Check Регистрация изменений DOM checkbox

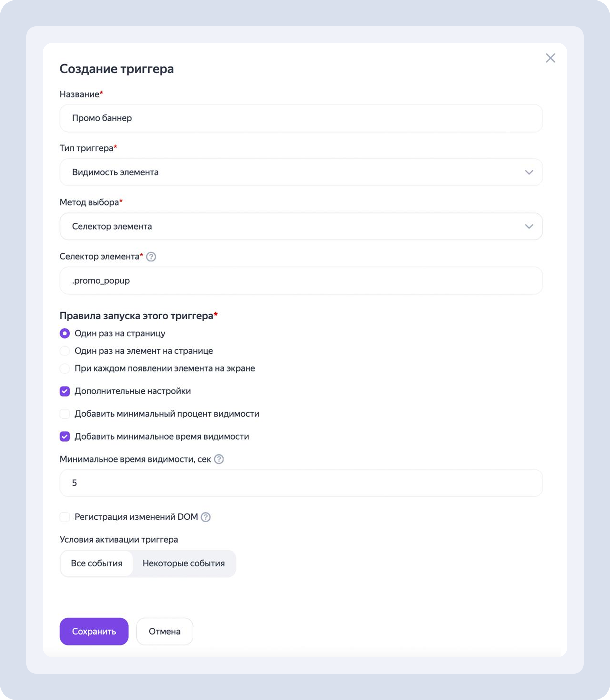(65, 517)
